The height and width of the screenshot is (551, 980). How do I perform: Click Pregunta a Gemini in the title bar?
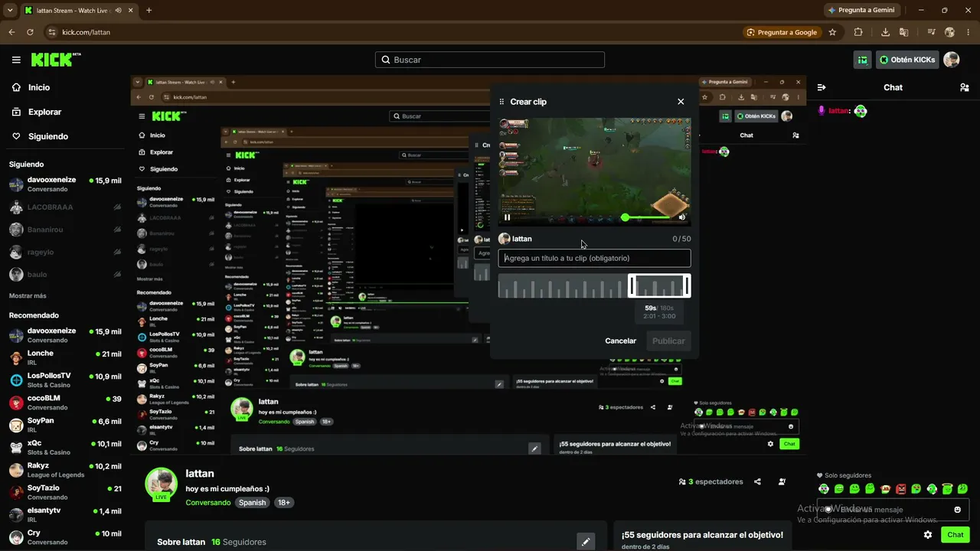click(x=861, y=10)
